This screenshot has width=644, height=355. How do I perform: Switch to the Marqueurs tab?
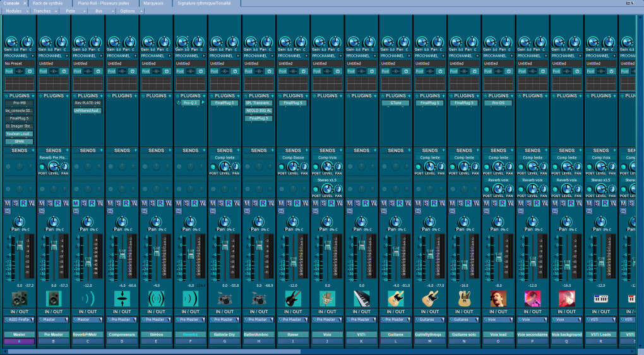click(153, 3)
